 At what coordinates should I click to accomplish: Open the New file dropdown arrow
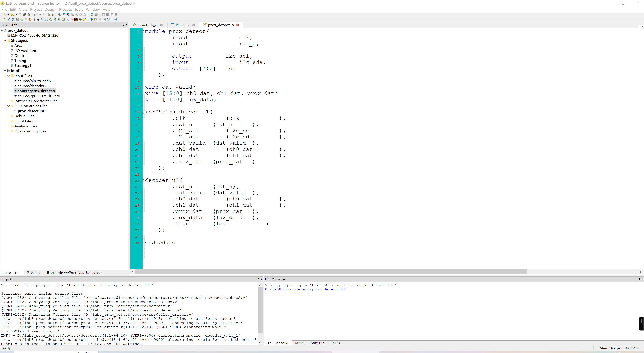[x=9, y=15]
